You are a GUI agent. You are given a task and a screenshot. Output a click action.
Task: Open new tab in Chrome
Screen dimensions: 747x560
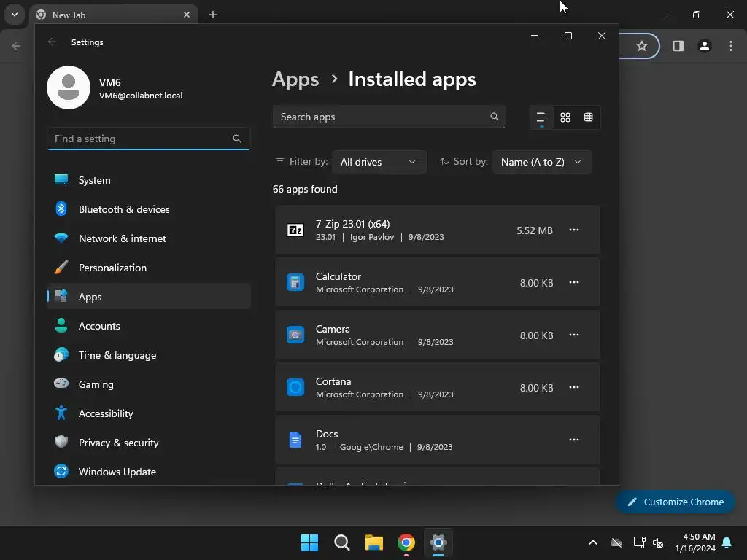coord(213,15)
